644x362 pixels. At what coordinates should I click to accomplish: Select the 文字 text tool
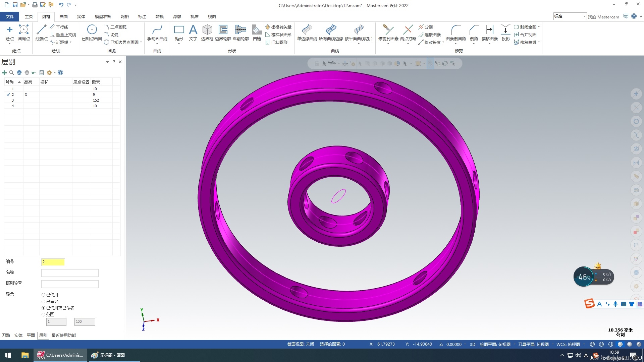pos(193,33)
